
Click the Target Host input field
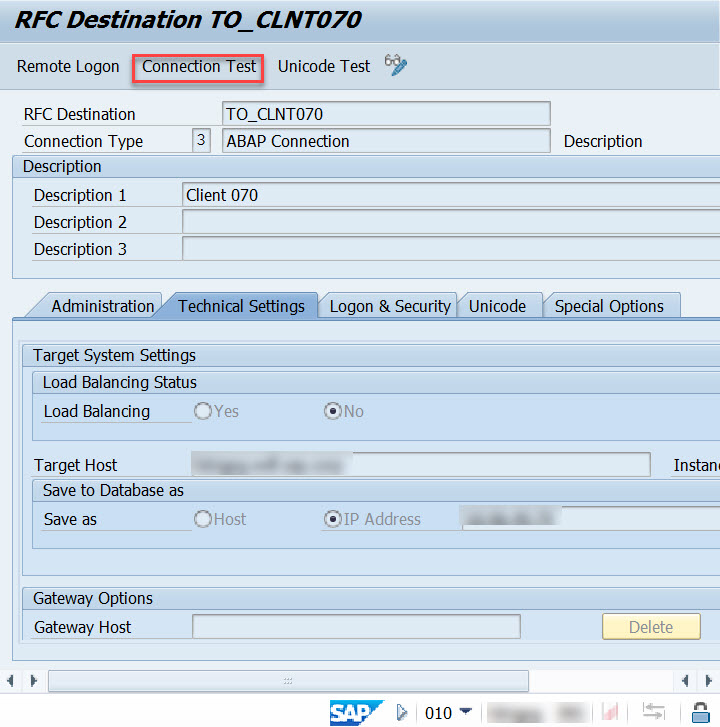pyautogui.click(x=421, y=465)
